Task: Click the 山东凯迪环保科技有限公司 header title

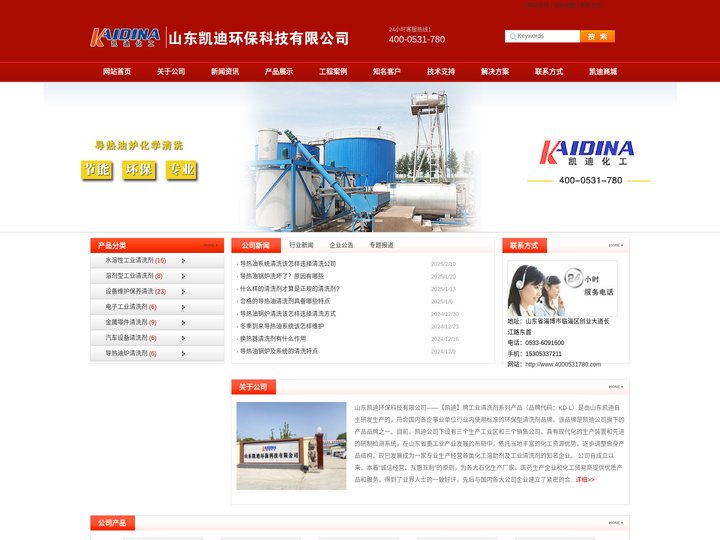Action: click(x=259, y=38)
